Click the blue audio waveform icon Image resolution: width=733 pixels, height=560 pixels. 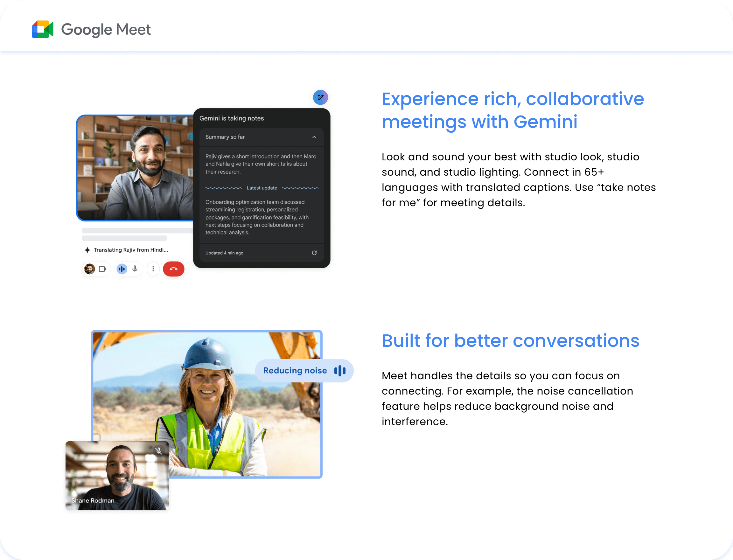(x=122, y=269)
